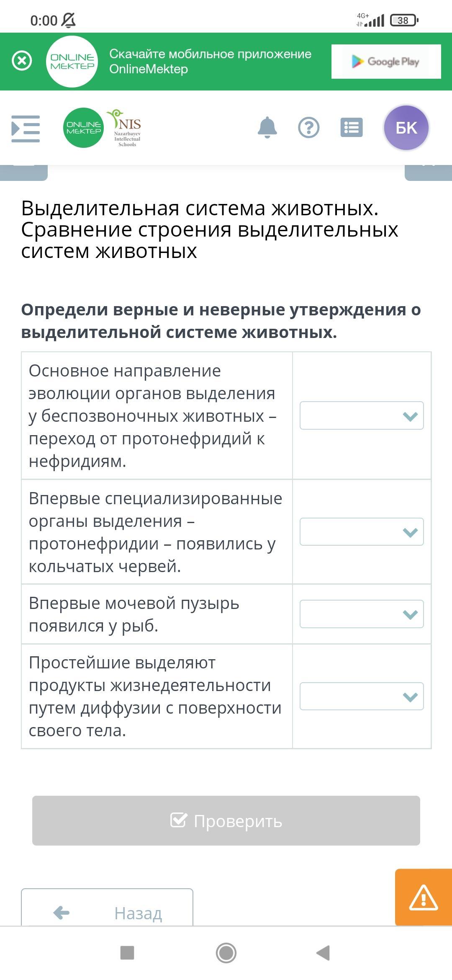Tap the Android home navigation button
This screenshot has width=452, height=980.
point(226,953)
